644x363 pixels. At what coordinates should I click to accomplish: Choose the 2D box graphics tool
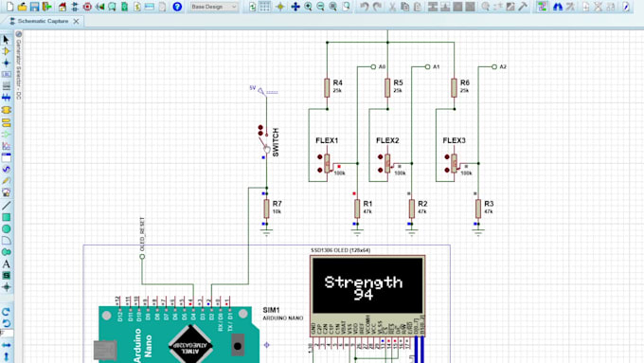(x=7, y=217)
